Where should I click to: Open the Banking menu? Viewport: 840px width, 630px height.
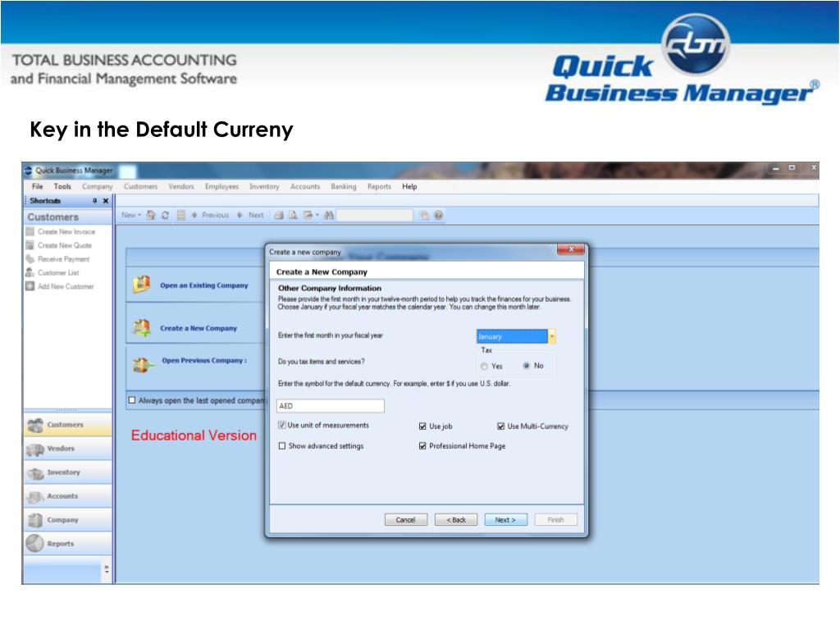344,186
